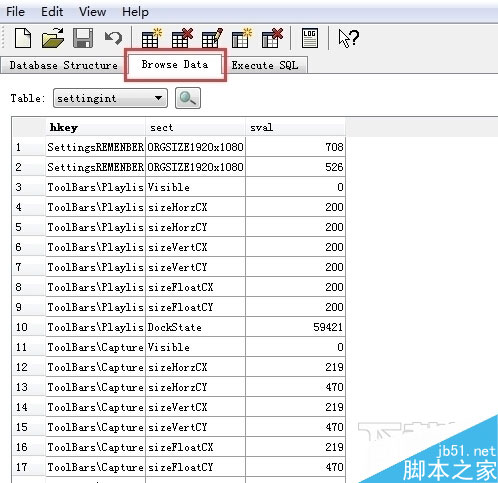
Task: Open the File menu
Action: click(x=15, y=12)
